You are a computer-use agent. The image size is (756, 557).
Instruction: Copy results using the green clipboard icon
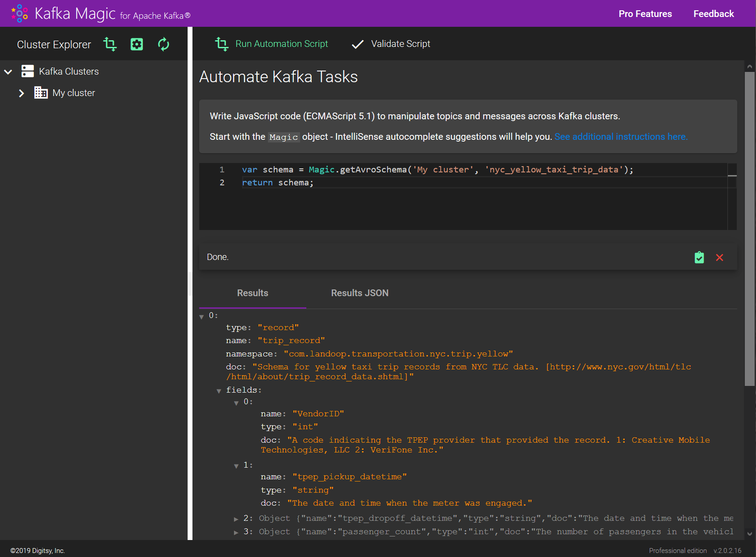[699, 257]
